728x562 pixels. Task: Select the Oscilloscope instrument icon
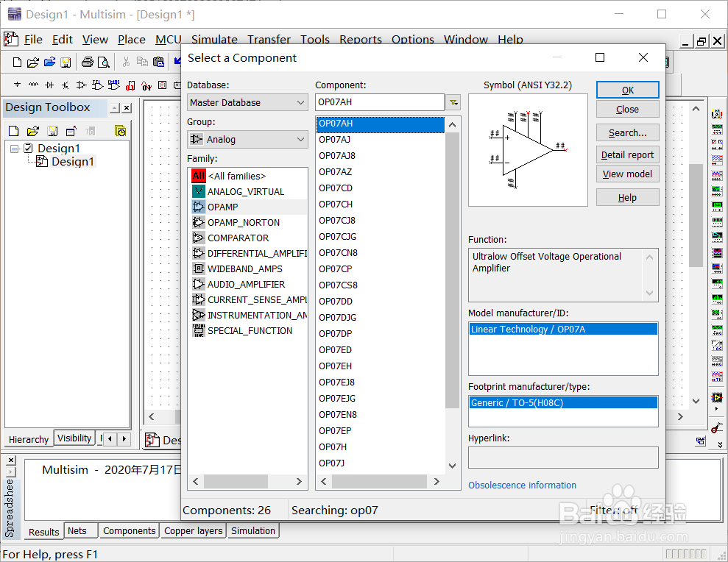click(717, 160)
